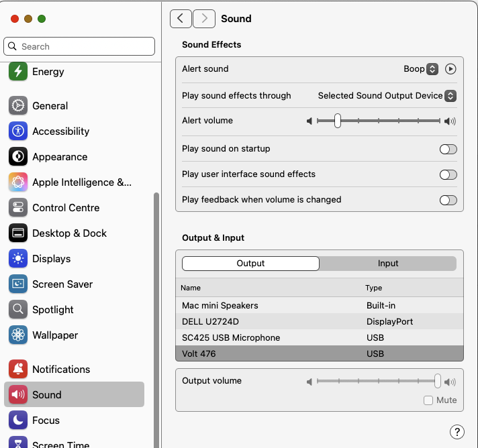Click the Energy icon in sidebar
Image resolution: width=478 pixels, height=448 pixels.
[x=18, y=72]
